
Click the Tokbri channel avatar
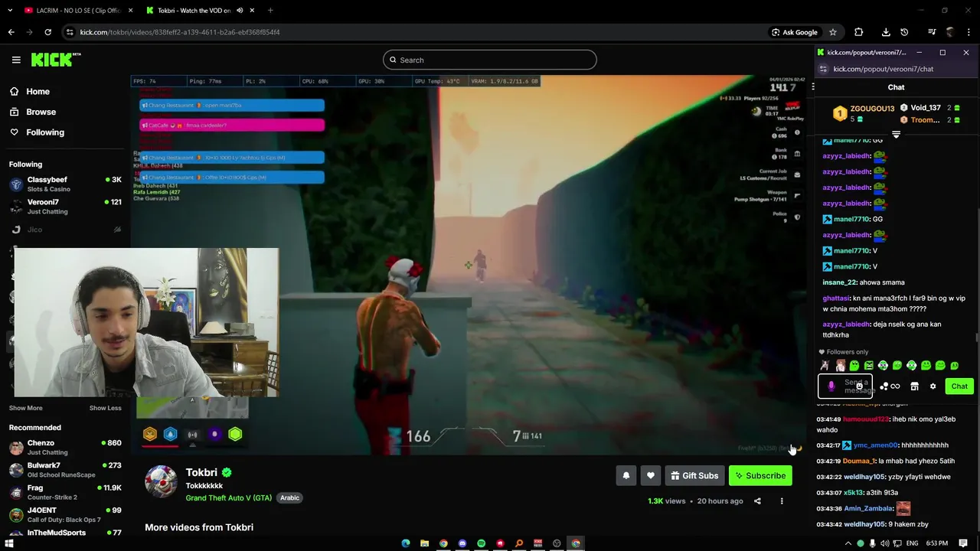[x=161, y=481]
